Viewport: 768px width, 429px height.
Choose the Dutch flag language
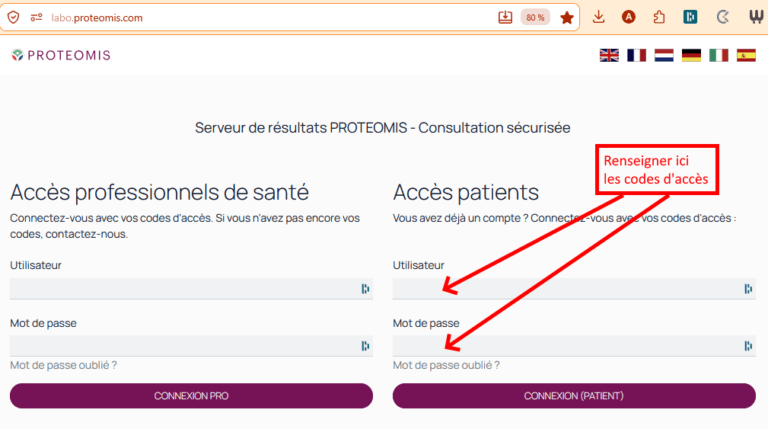click(x=664, y=55)
